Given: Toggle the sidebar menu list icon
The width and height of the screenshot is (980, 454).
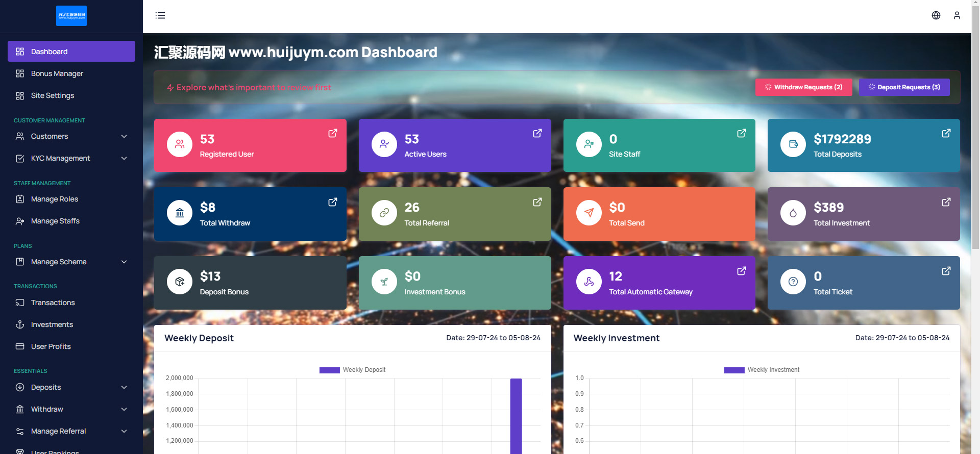Looking at the screenshot, I should (x=160, y=15).
